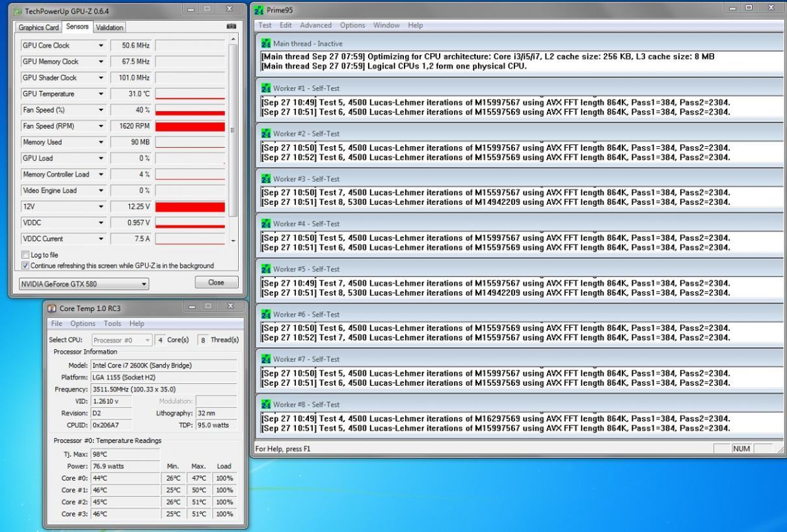Click the Power 76.9 watts field
Screen dimensions: 787x532
[x=124, y=466]
